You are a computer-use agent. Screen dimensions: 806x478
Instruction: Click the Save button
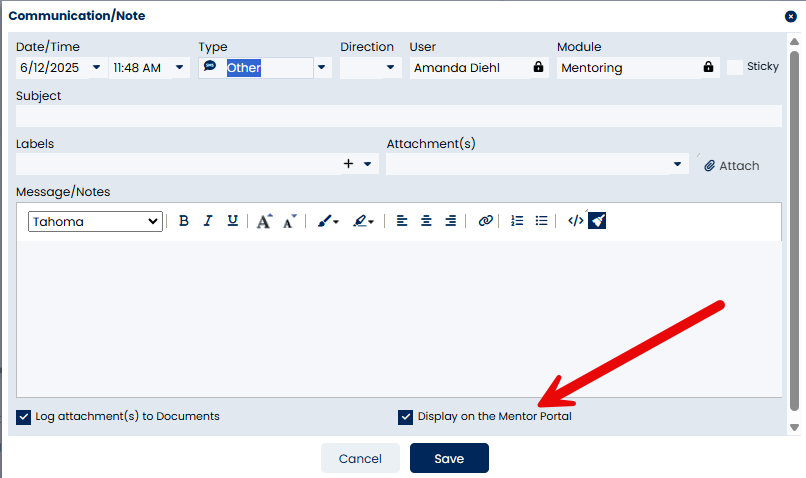[449, 458]
